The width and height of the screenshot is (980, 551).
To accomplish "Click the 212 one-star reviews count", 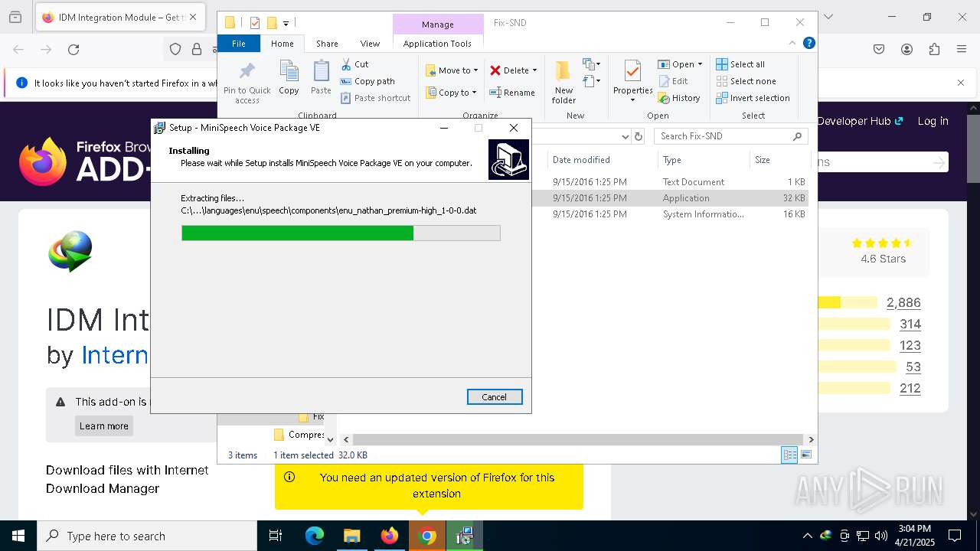I will (910, 389).
